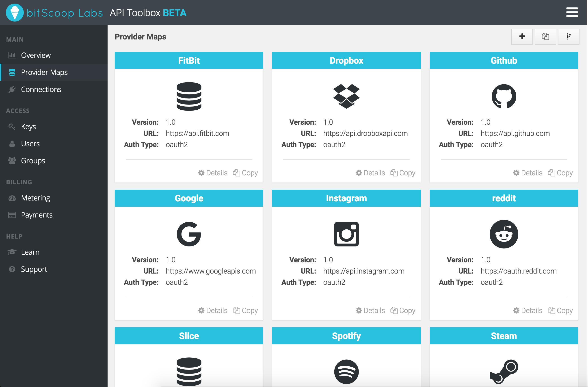
Task: Open Overview in the sidebar
Action: tap(36, 55)
